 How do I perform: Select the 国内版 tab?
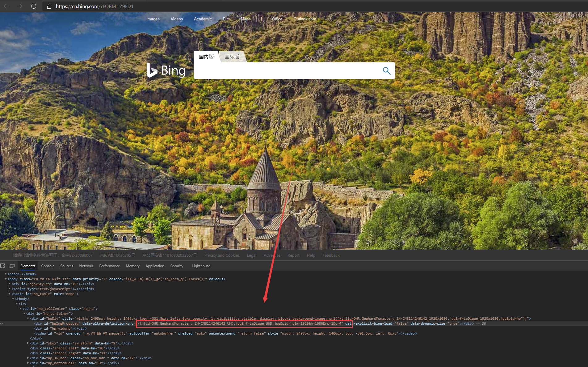click(x=206, y=57)
